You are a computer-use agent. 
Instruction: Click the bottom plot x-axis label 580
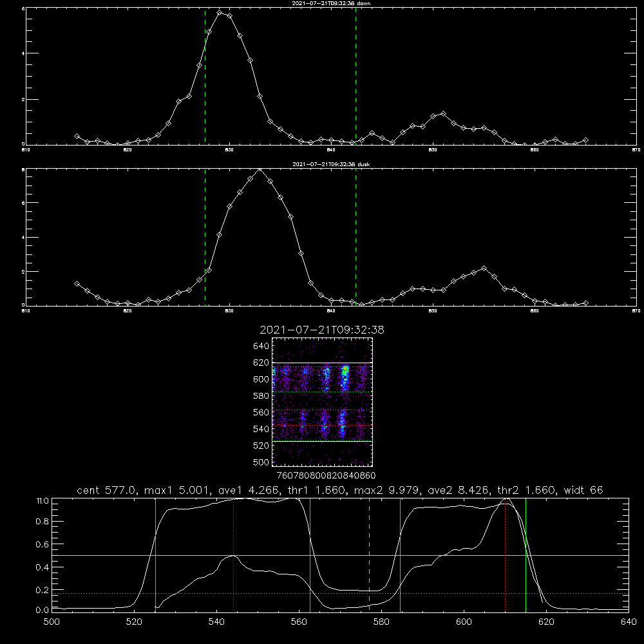click(x=381, y=622)
